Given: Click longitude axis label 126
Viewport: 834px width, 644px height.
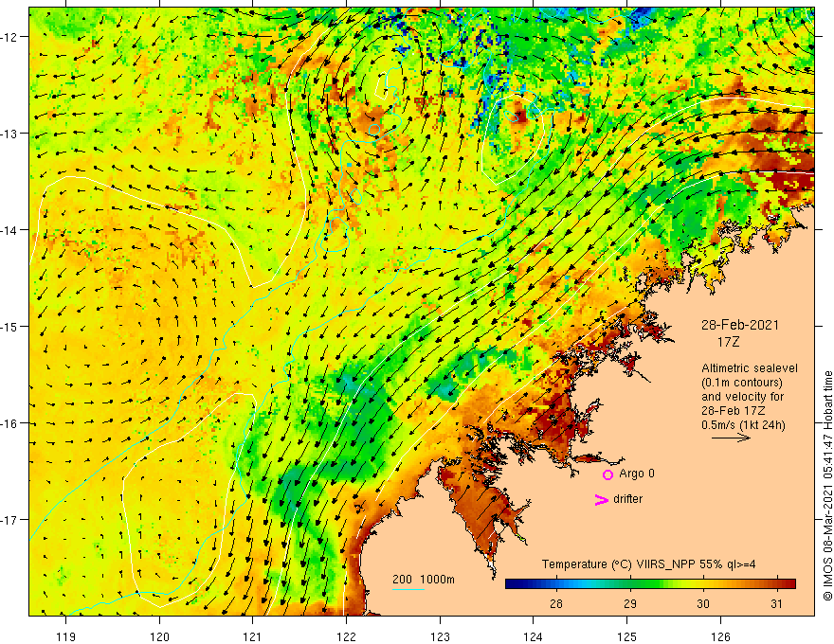Looking at the screenshot, I should pyautogui.click(x=720, y=636).
